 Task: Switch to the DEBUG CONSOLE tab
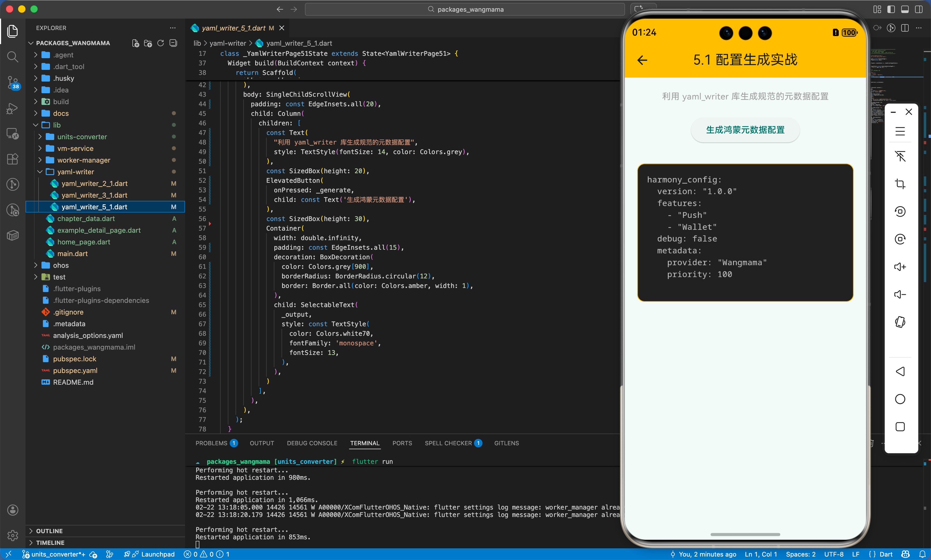312,443
